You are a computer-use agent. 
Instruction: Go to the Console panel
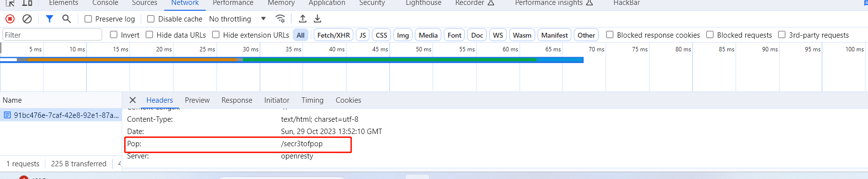tap(105, 3)
